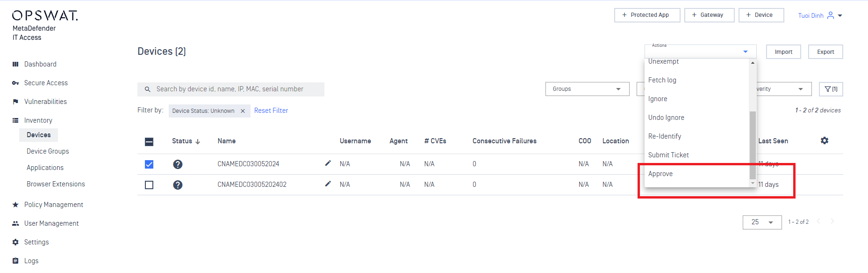Edit name of CNAMEDC030052024 with pencil icon

[328, 163]
